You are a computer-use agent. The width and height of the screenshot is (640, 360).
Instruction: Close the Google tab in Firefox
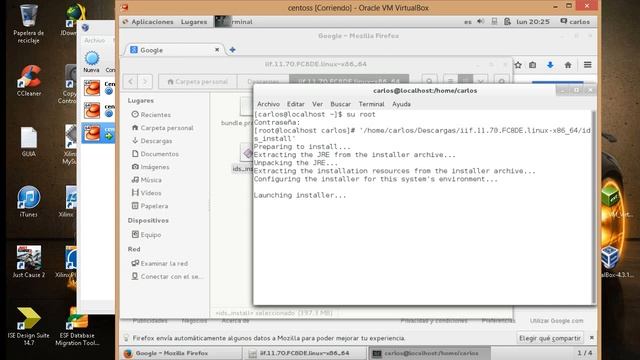click(217, 50)
